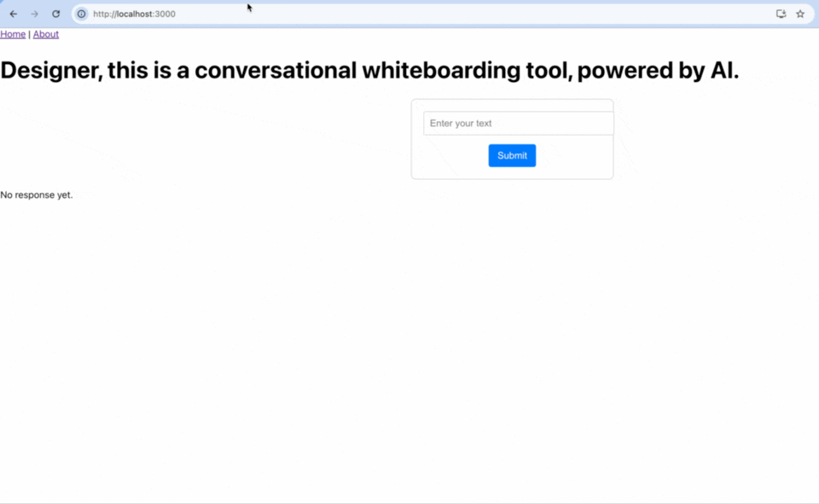819x504 pixels.
Task: Click the "No response yet." text
Action: coord(37,195)
